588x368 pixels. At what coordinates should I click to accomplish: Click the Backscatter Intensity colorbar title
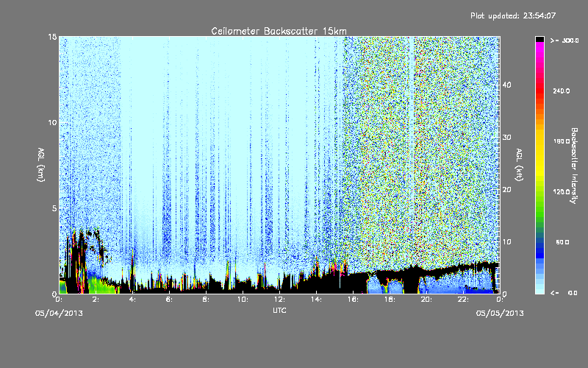(x=574, y=166)
